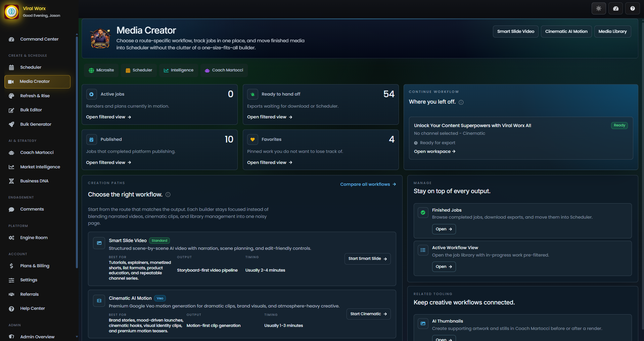Click the "Ready for export" status text

438,143
